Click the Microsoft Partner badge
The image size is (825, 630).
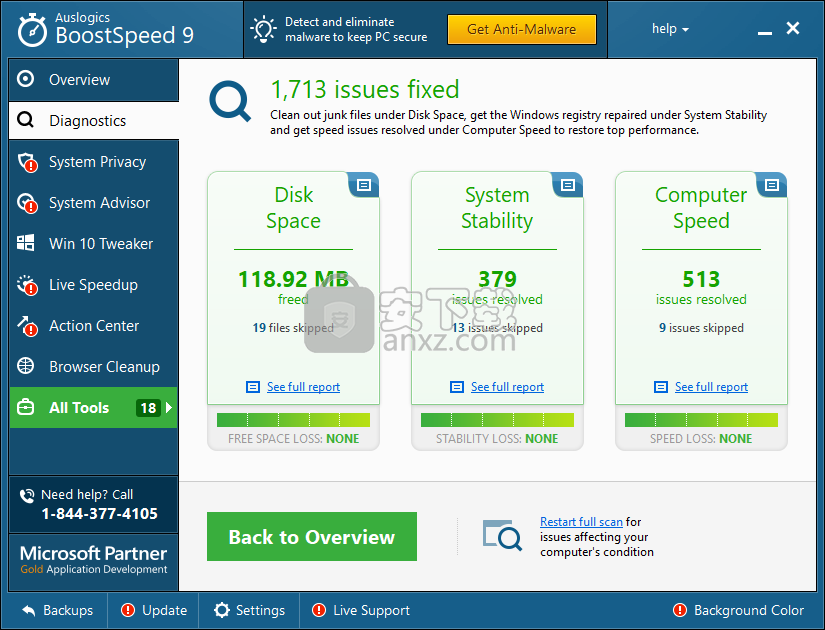coord(94,560)
